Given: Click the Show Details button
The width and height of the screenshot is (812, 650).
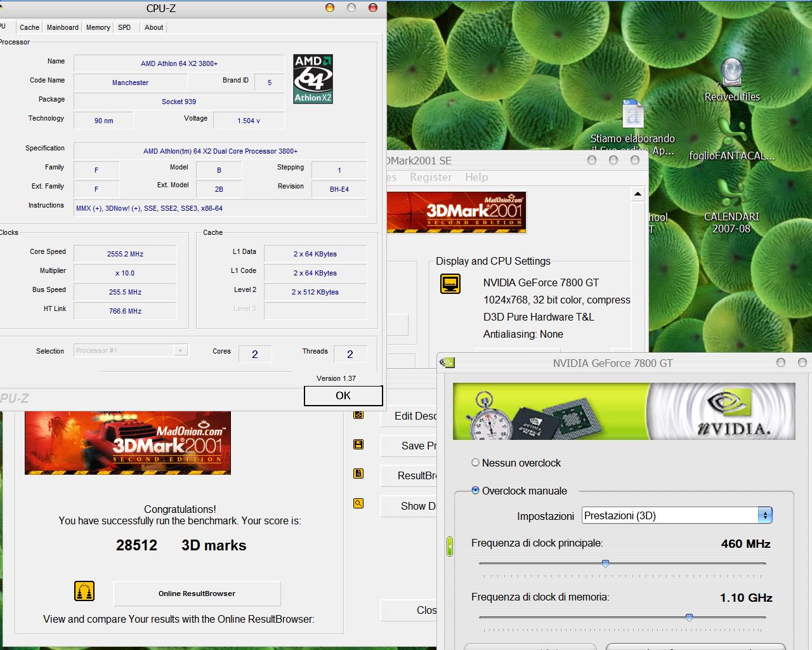Looking at the screenshot, I should [x=409, y=506].
